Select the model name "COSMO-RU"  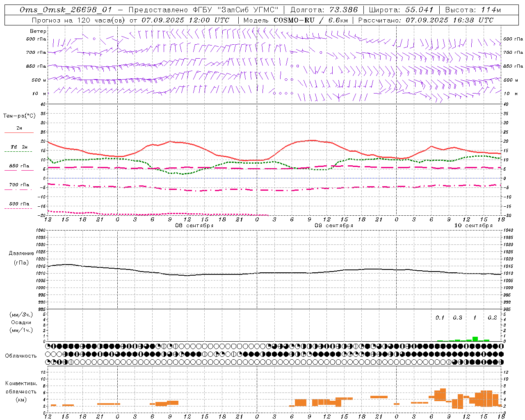(x=294, y=20)
